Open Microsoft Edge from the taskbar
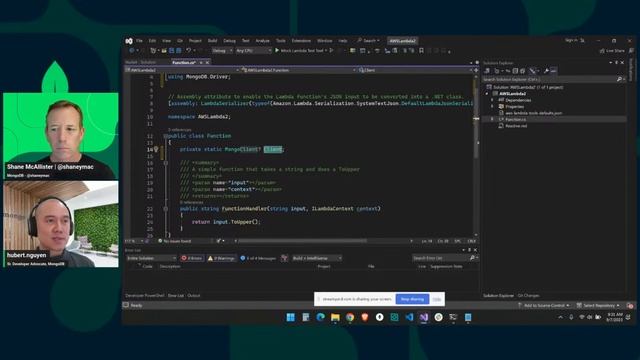640x360 pixels. (320, 317)
